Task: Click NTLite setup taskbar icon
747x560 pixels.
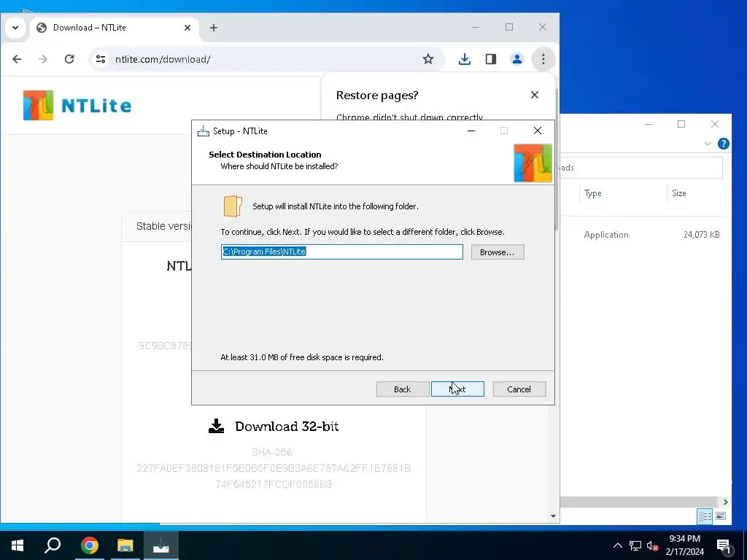Action: (x=161, y=545)
